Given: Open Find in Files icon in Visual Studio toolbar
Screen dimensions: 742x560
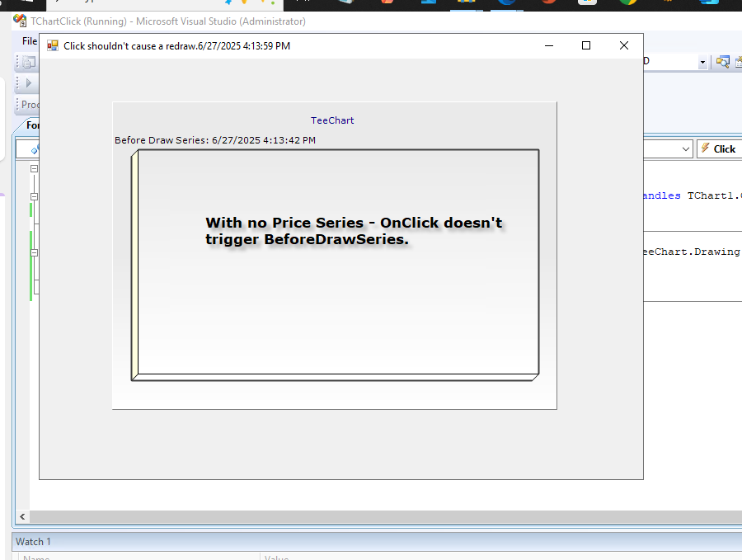Looking at the screenshot, I should (722, 62).
